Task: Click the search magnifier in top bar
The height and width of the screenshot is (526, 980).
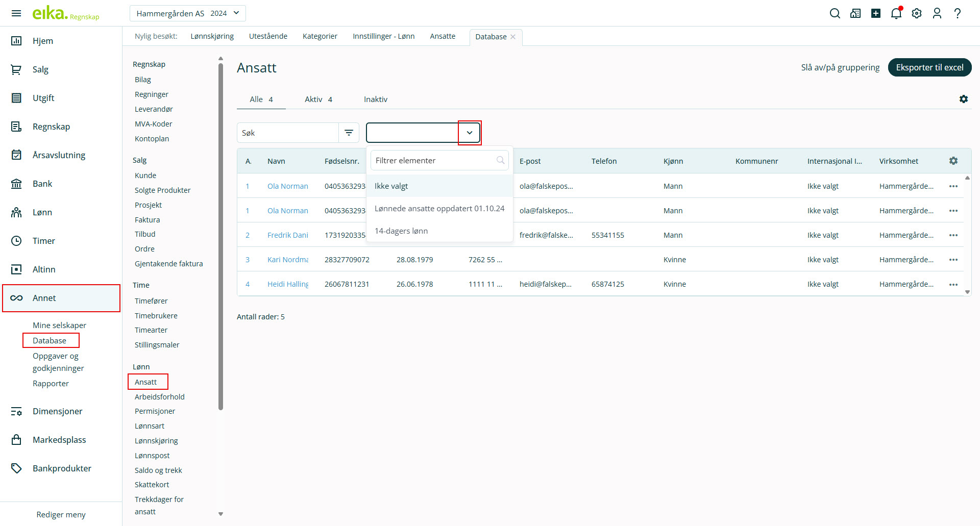Action: [835, 13]
